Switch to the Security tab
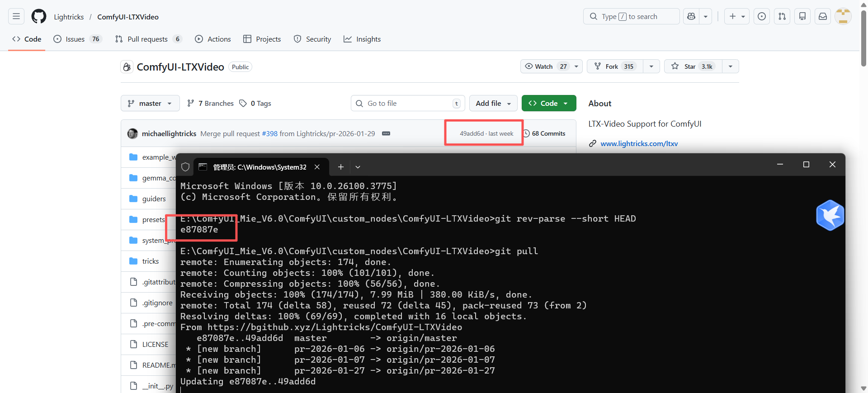The image size is (868, 393). coord(312,39)
